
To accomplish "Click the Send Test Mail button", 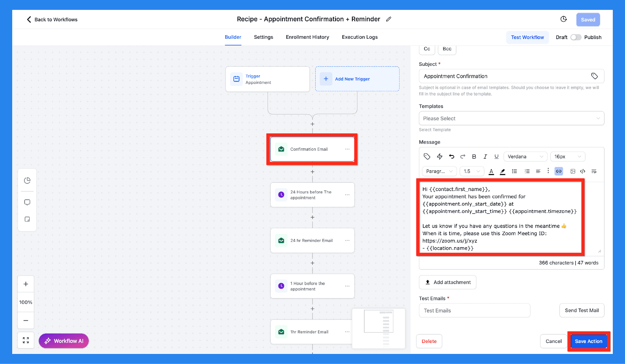I will (x=582, y=310).
